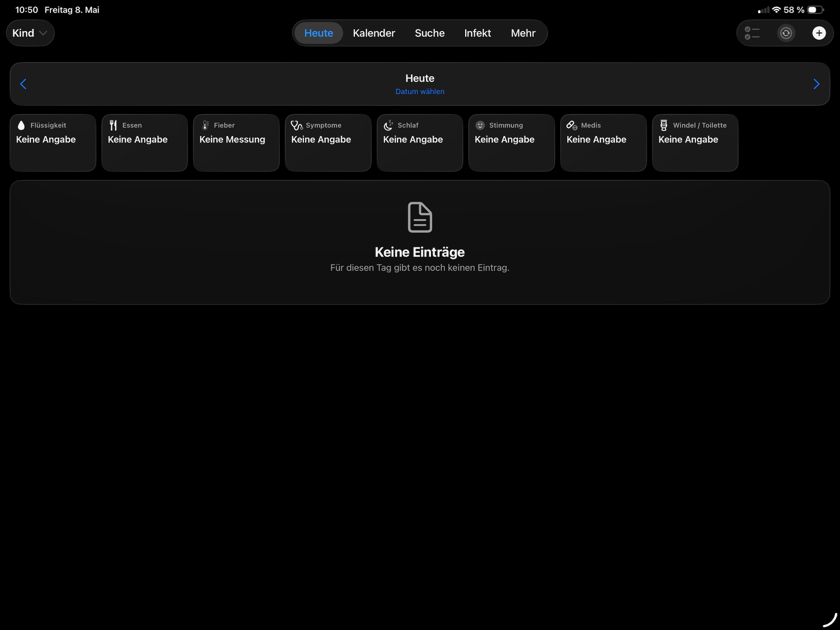The width and height of the screenshot is (840, 630).
Task: Tap the Heute date header title
Action: (420, 78)
